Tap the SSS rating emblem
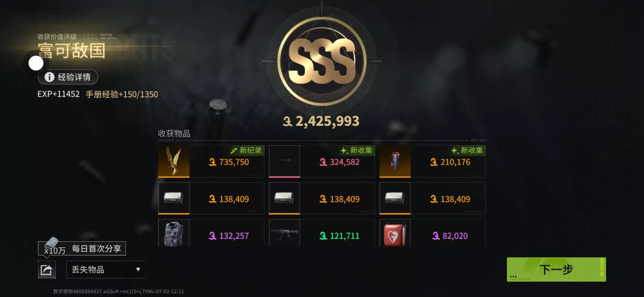Image resolution: width=644 pixels, height=297 pixels. [322, 61]
